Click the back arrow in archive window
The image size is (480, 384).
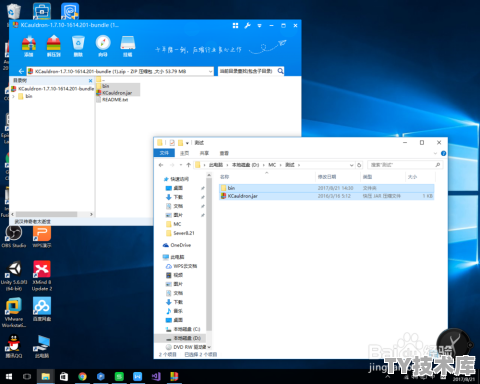21,71
